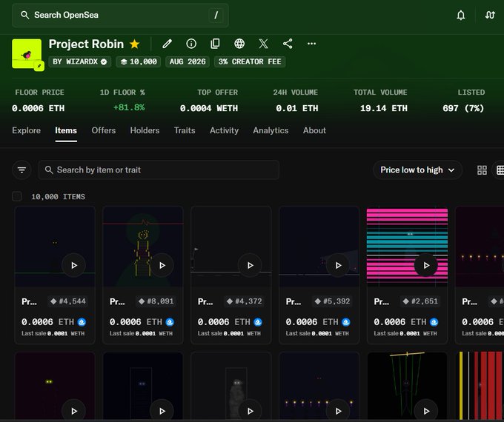Open the notifications bell
Image resolution: width=504 pixels, height=422 pixels.
coord(460,15)
